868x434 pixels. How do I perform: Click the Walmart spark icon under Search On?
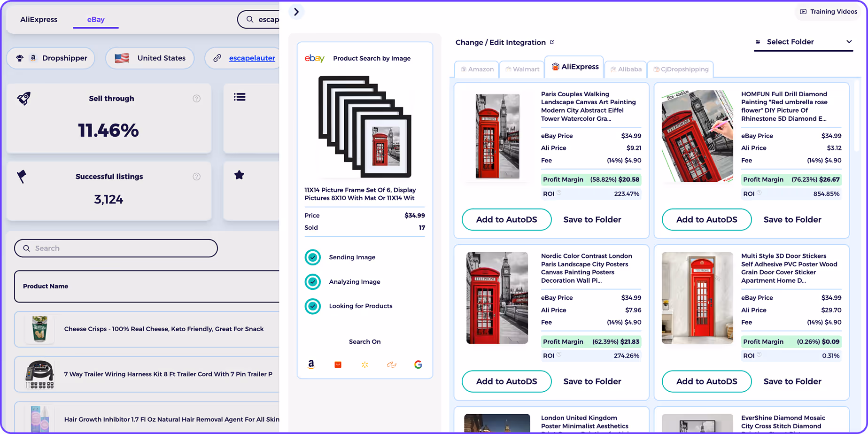coord(365,364)
